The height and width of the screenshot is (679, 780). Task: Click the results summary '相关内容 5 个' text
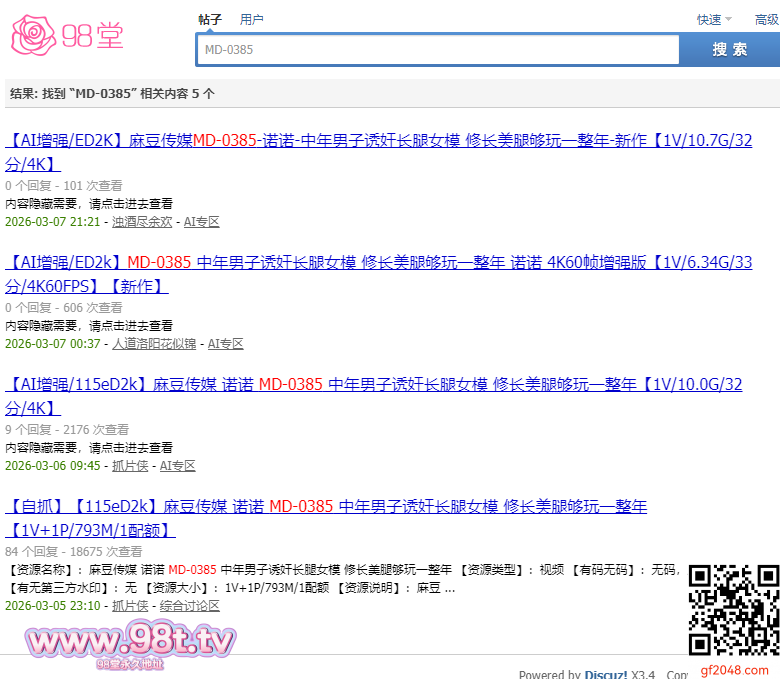(177, 94)
